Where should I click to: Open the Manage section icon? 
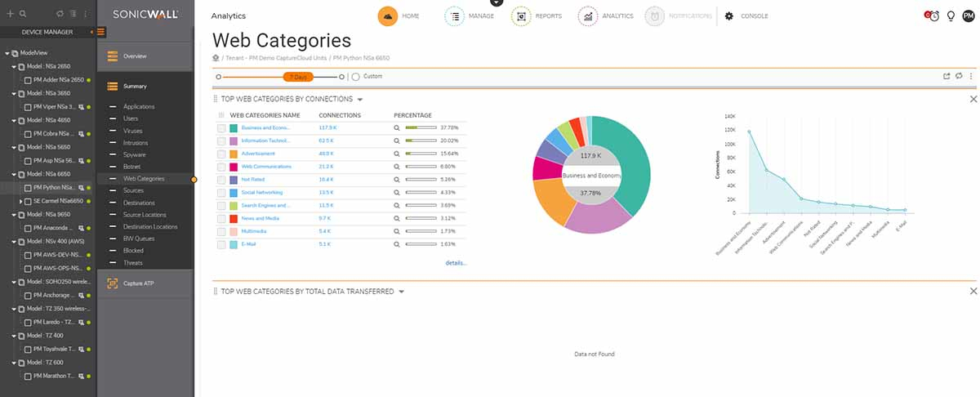coord(455,16)
